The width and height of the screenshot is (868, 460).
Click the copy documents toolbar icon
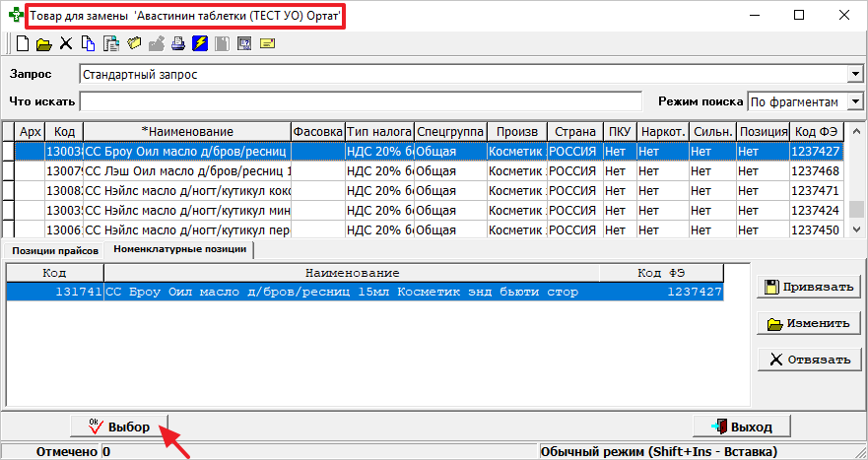coord(88,43)
